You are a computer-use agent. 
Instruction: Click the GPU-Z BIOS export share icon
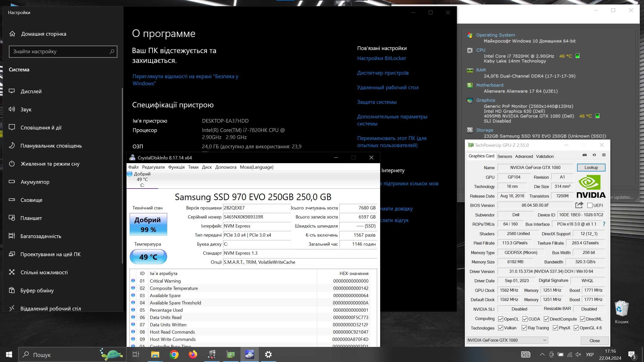579,205
